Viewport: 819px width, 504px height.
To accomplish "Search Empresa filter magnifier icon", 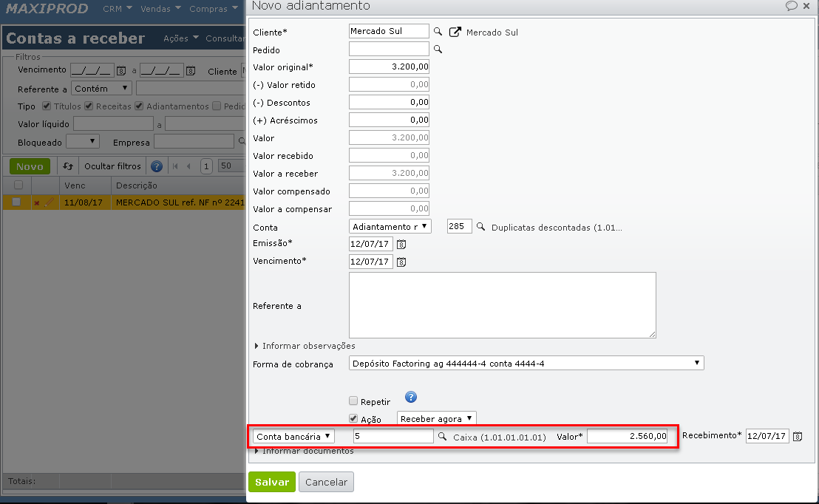I will (241, 141).
